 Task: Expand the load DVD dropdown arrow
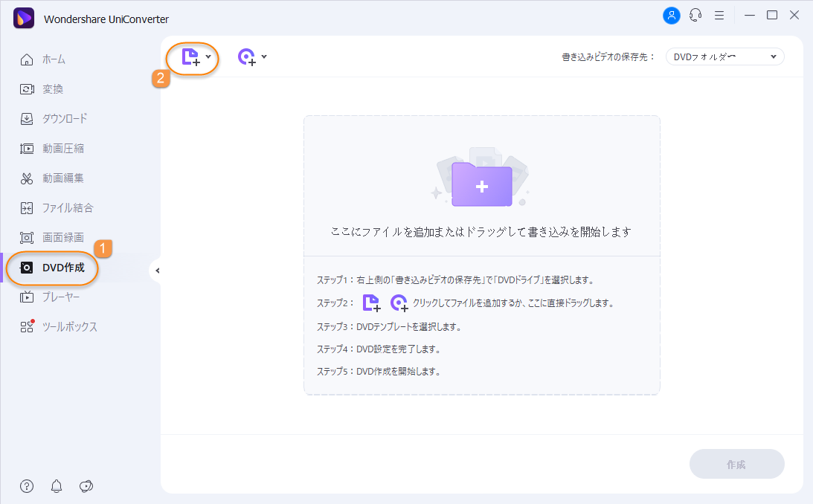[265, 56]
